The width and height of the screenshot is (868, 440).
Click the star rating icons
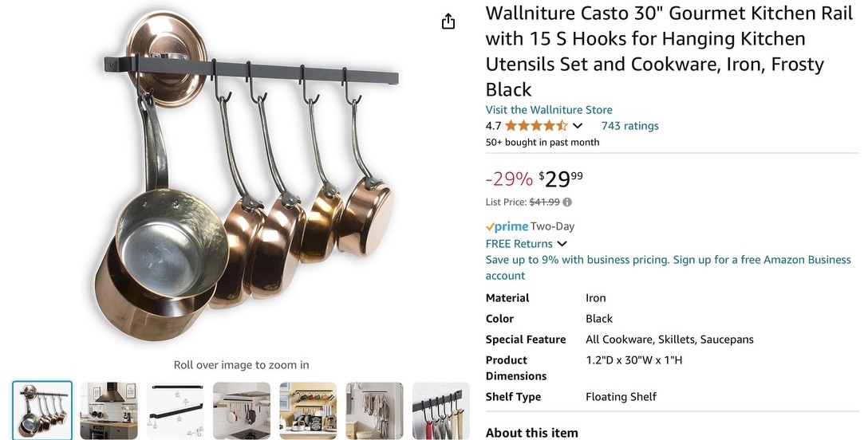click(x=536, y=126)
